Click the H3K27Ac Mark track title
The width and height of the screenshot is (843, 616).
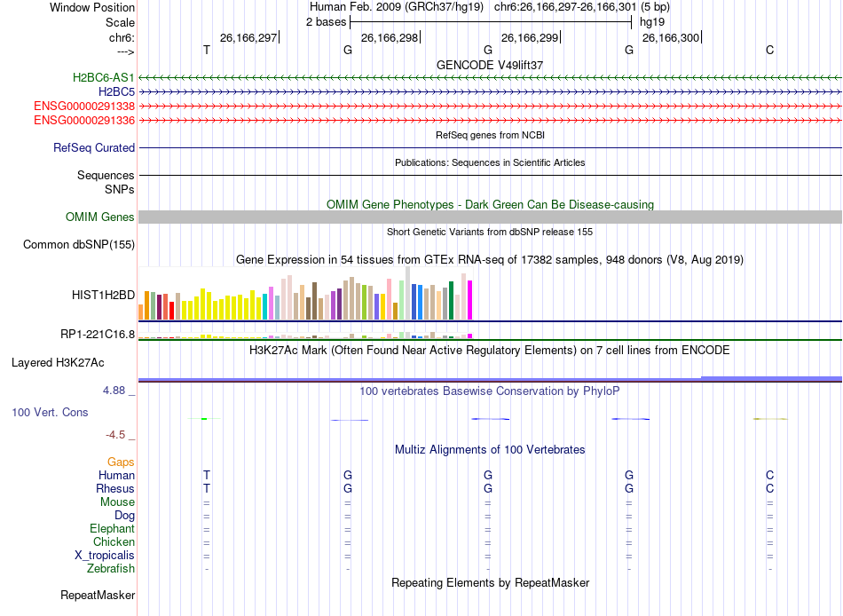click(x=489, y=351)
